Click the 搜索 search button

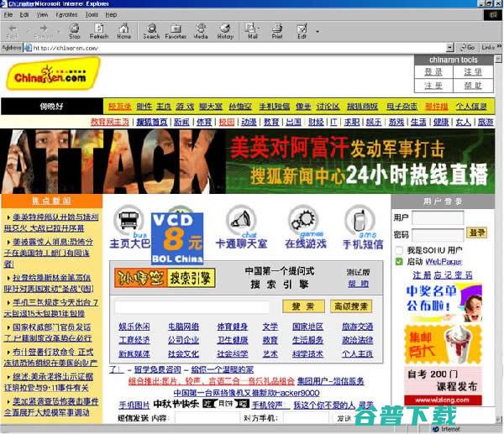[x=303, y=306]
